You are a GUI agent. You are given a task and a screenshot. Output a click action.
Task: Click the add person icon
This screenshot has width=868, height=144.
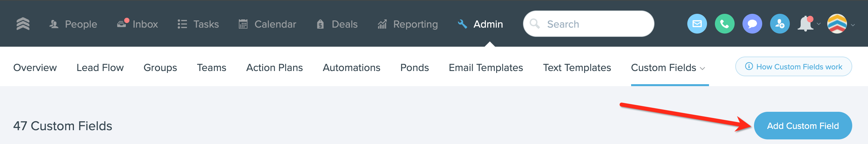click(x=779, y=24)
